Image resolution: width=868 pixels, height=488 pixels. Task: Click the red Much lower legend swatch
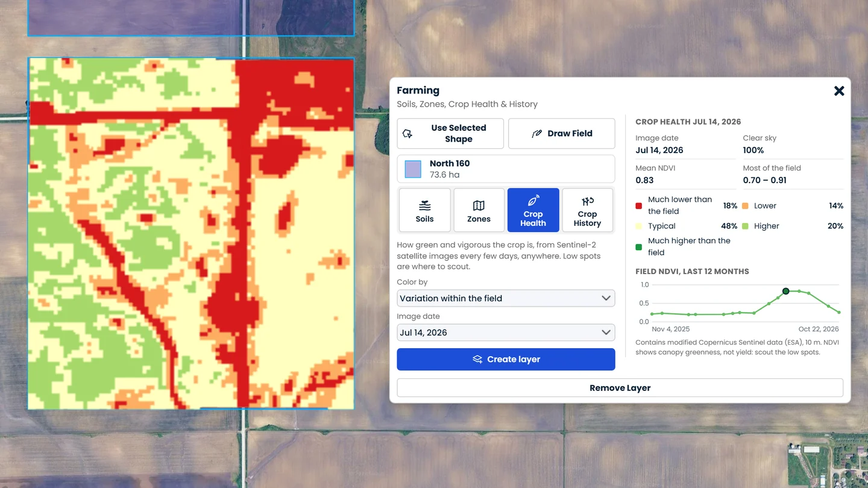(x=639, y=205)
